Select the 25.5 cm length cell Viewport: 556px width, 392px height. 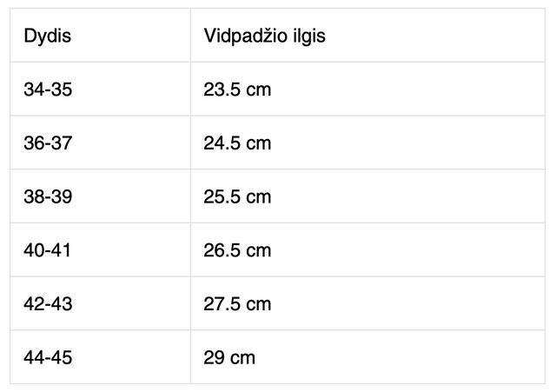pyautogui.click(x=237, y=196)
